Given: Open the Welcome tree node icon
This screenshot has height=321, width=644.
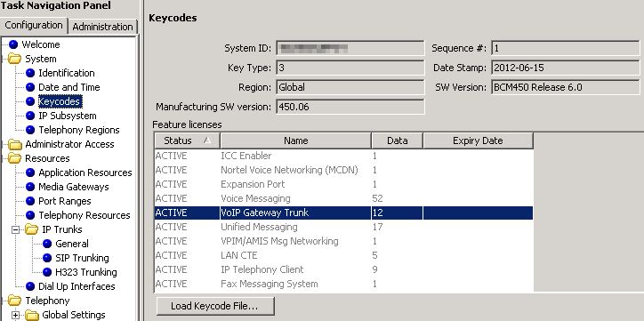Looking at the screenshot, I should coord(13,44).
